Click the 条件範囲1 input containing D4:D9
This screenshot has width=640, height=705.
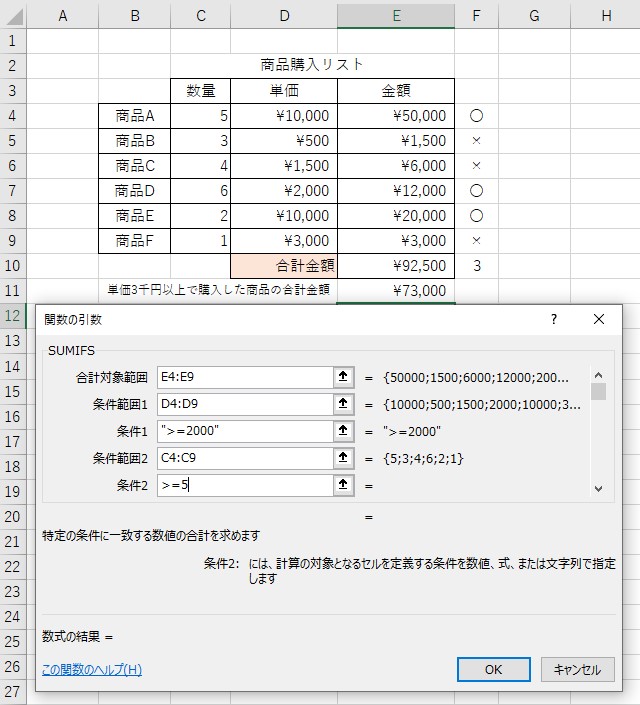243,404
